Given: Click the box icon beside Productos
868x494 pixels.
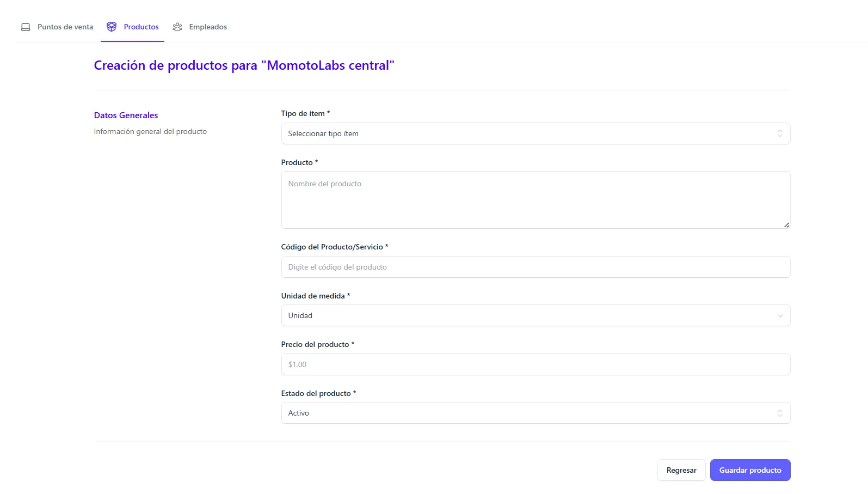Looking at the screenshot, I should [x=112, y=27].
